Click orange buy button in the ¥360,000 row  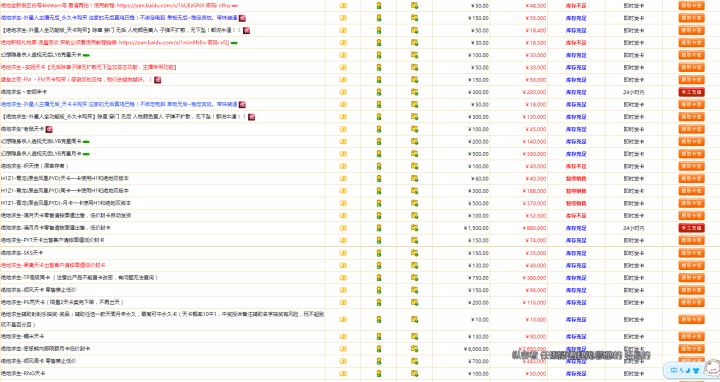tap(691, 154)
